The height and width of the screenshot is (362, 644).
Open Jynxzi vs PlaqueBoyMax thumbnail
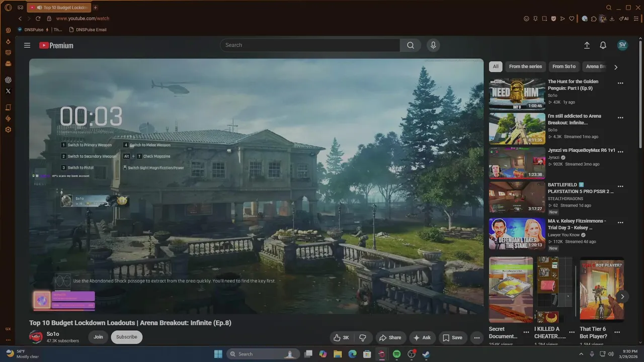point(517,163)
